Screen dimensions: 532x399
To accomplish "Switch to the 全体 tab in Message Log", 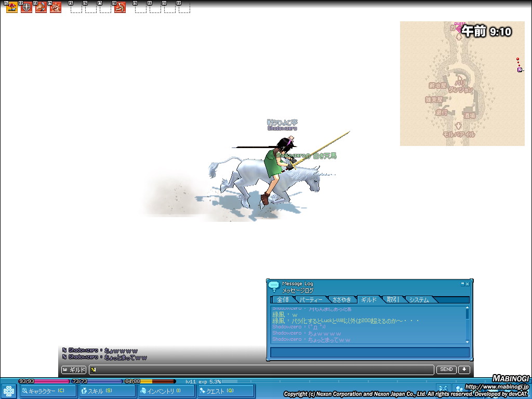I will point(283,300).
